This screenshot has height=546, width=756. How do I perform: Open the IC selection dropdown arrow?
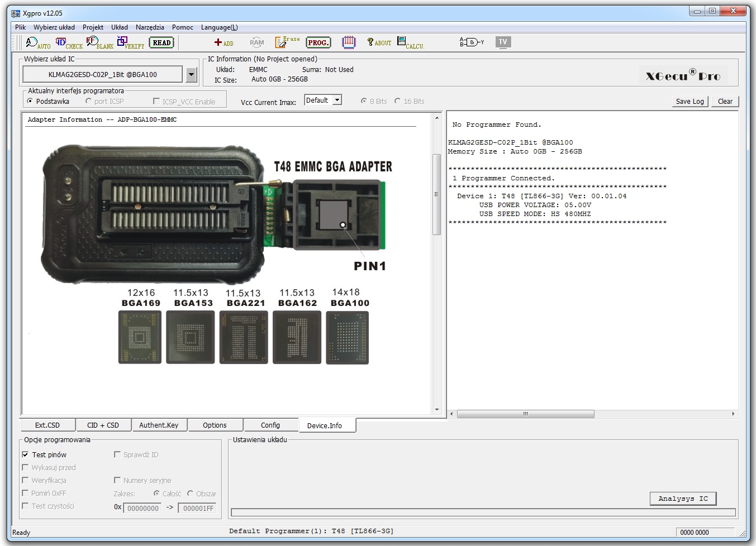coord(192,74)
